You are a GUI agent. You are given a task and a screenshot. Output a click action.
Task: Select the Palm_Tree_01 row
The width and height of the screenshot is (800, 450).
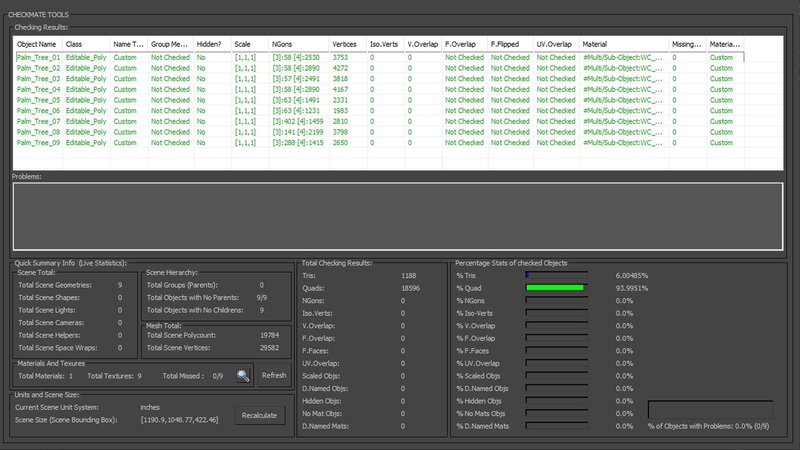click(x=38, y=58)
